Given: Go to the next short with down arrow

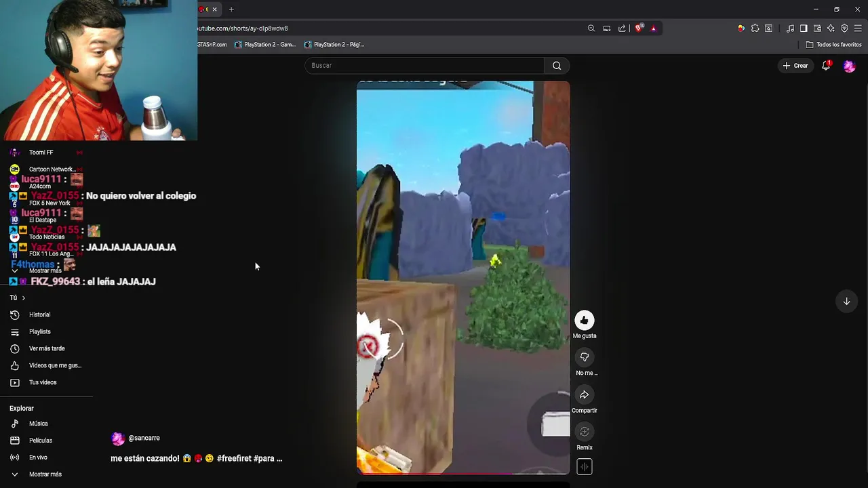Looking at the screenshot, I should pos(846,302).
